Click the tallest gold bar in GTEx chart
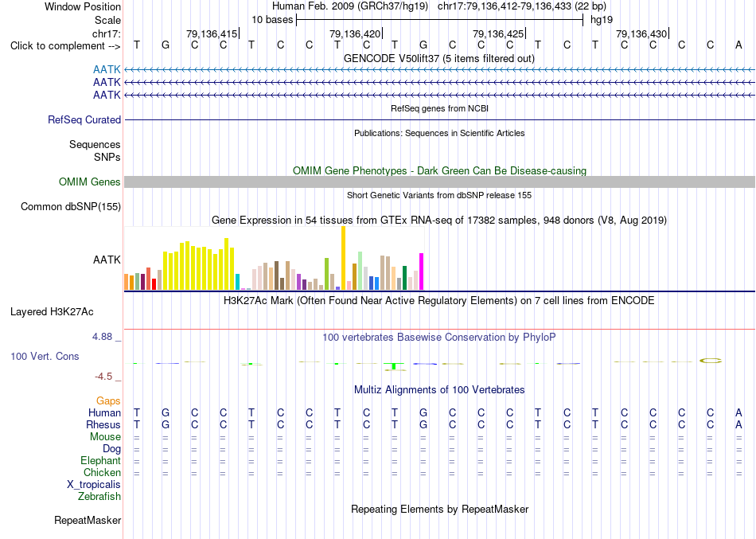Screen dimensions: 756x539 pyautogui.click(x=343, y=258)
